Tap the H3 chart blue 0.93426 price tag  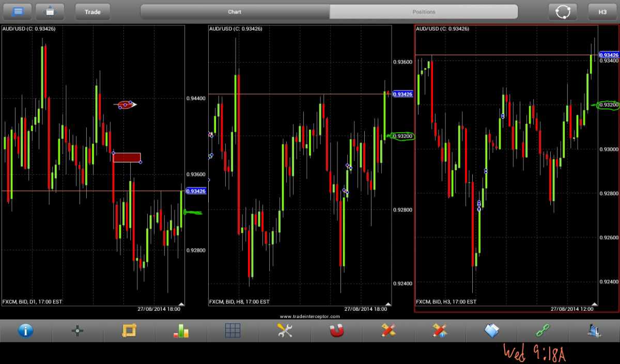click(609, 55)
